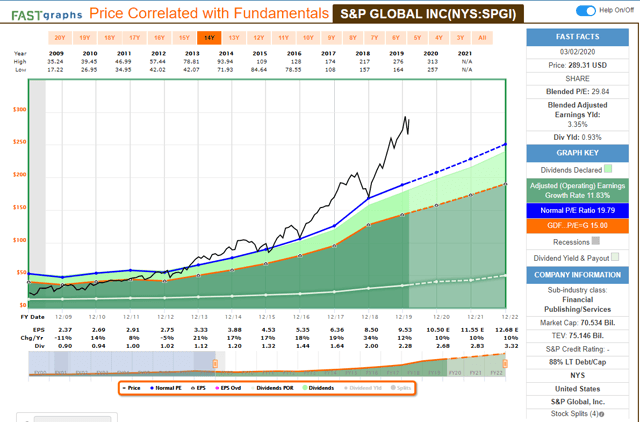
Task: Click the Normal P/E Ratio 19.79 bar
Action: [x=577, y=211]
